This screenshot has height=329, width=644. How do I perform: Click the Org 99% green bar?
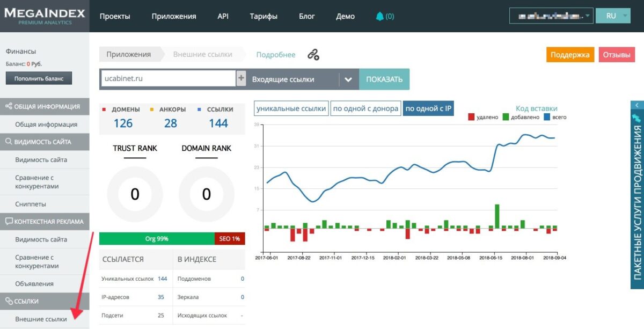click(157, 238)
